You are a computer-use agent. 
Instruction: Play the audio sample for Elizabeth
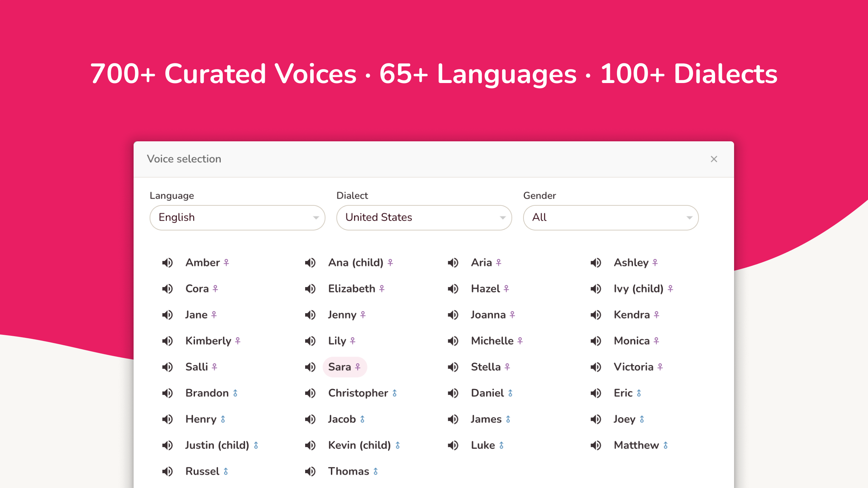click(x=310, y=289)
